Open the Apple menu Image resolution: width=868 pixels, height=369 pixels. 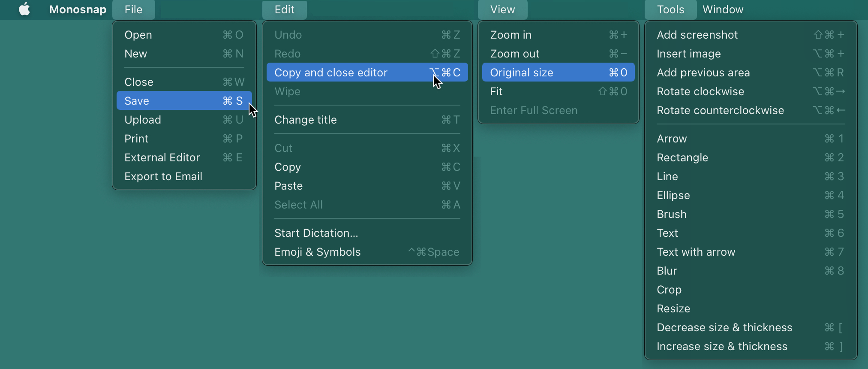coord(24,9)
